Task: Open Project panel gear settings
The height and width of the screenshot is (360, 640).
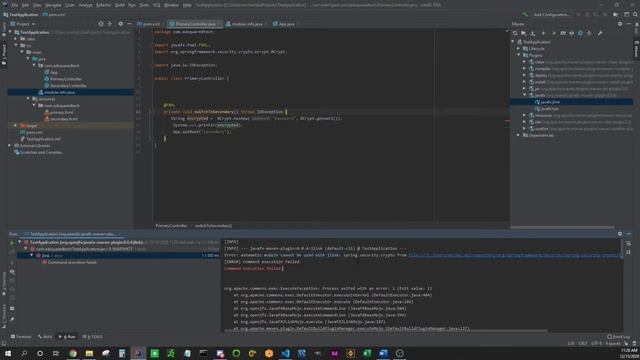Action: point(120,24)
